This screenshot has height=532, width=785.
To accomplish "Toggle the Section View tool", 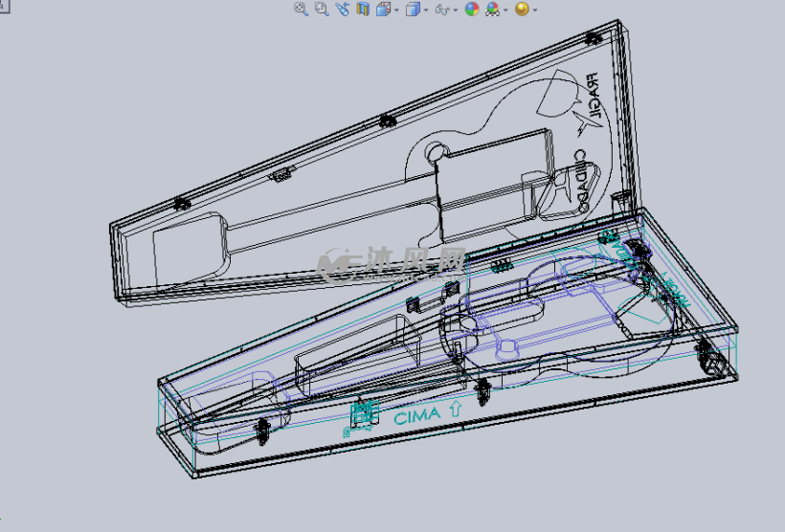I will pos(363,9).
